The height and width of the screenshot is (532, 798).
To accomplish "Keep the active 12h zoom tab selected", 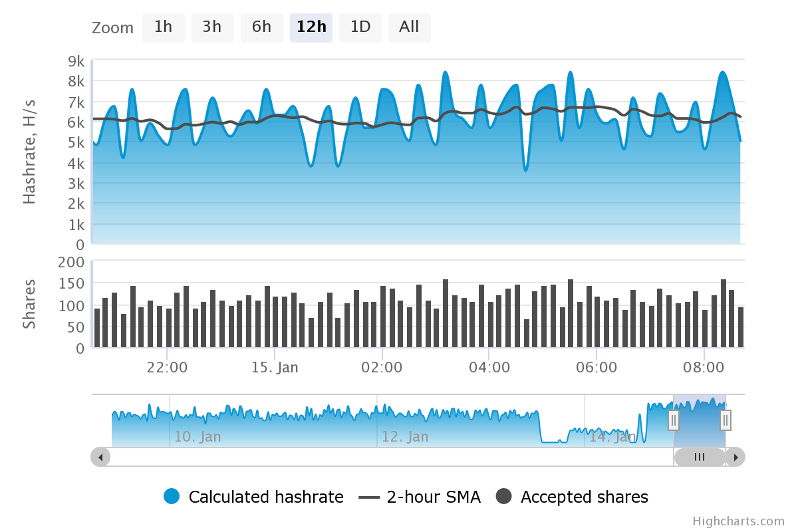I will [311, 27].
